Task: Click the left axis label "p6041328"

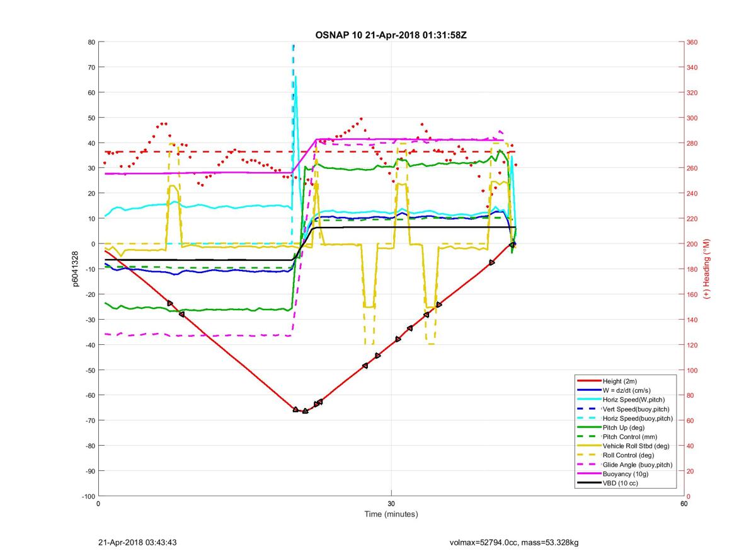Action: point(76,269)
